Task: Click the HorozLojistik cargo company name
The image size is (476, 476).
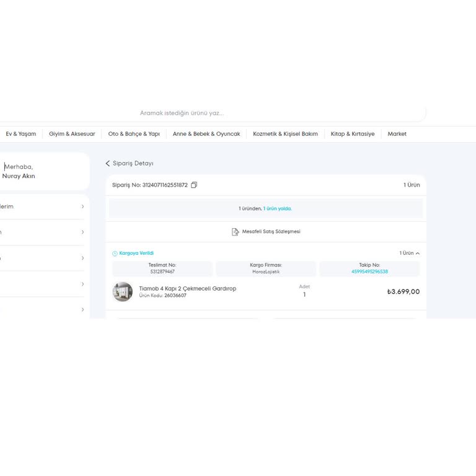Action: [x=266, y=271]
